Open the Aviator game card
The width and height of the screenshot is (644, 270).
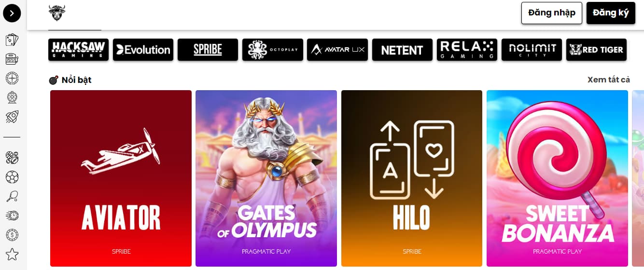121,178
